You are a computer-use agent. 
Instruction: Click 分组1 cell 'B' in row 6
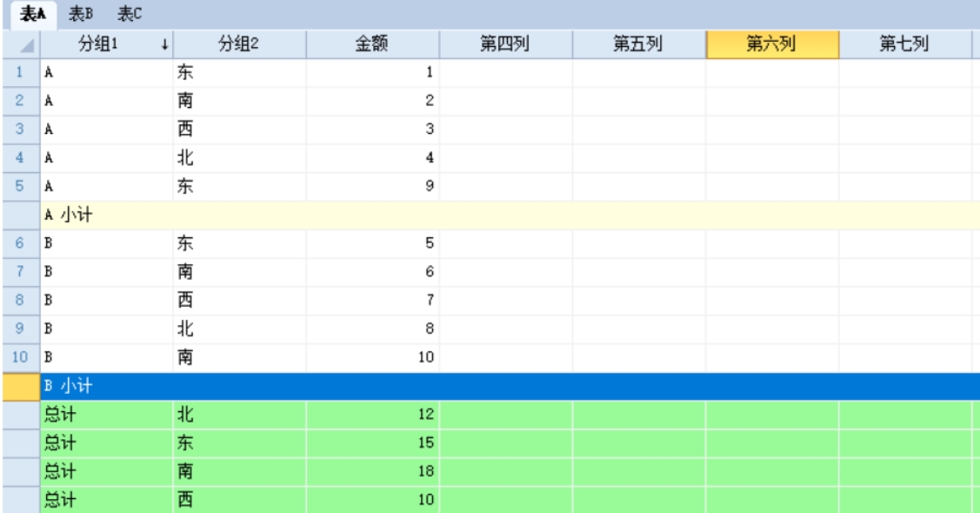(107, 243)
